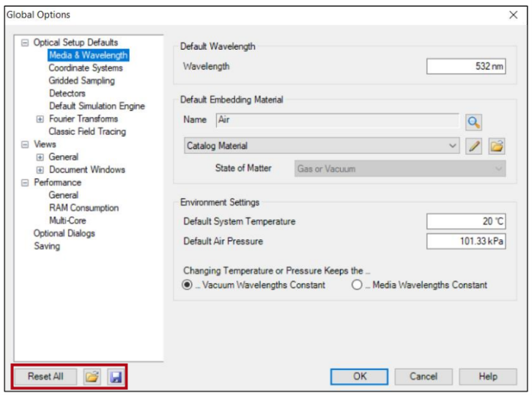Load global options from folder icon
Image resolution: width=532 pixels, height=395 pixels.
[92, 377]
